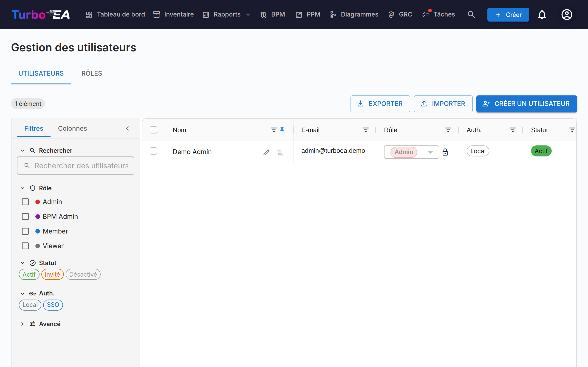Click the global search magnifier icon
The height and width of the screenshot is (367, 588).
tap(471, 14)
